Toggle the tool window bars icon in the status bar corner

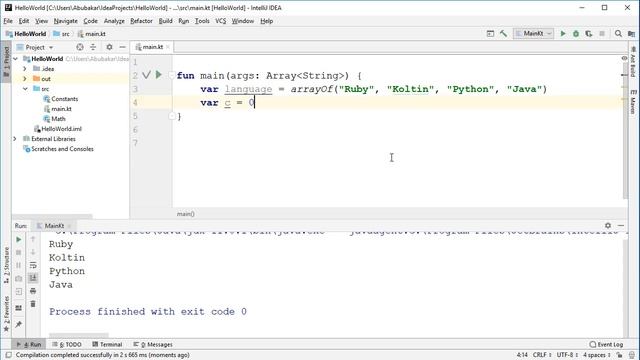point(8,355)
